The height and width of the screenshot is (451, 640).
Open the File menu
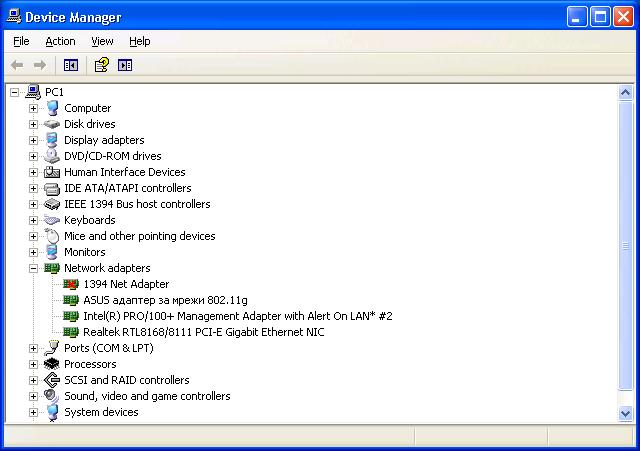pos(21,41)
